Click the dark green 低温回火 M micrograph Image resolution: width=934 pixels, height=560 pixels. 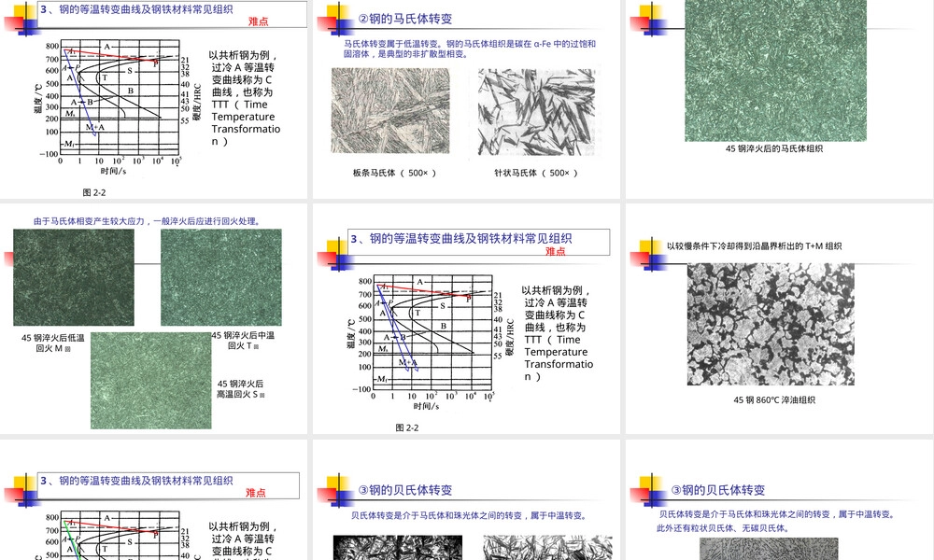[x=74, y=277]
